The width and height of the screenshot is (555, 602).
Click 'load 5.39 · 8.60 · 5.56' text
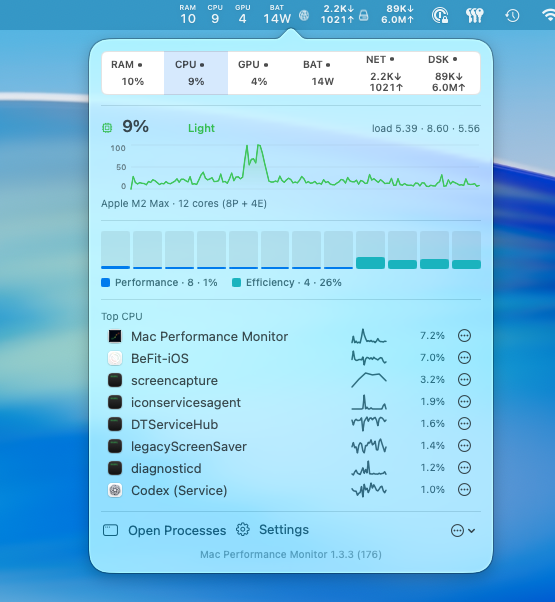(x=426, y=128)
